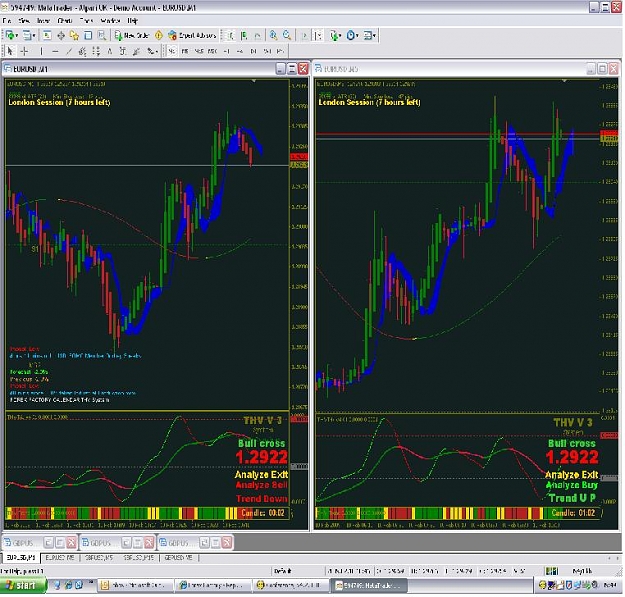Expand the Indicators dropdown arrow
Screen dimensions: 625x597
340,36
